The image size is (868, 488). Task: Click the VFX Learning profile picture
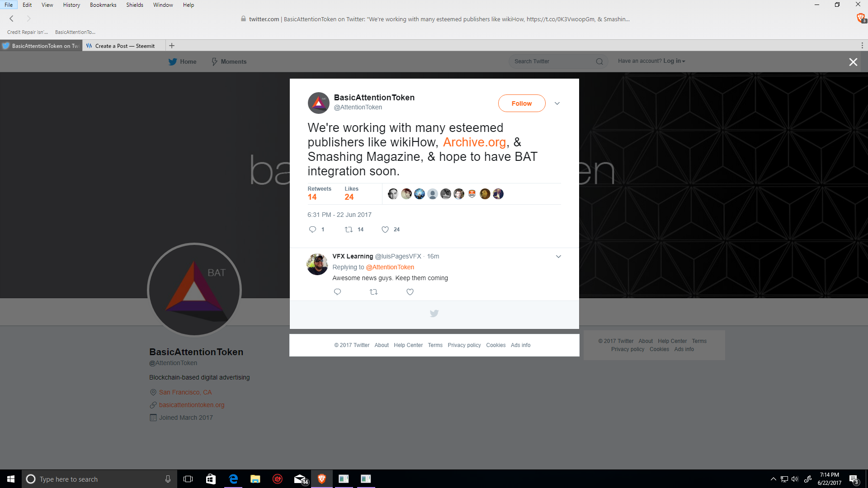coord(317,264)
